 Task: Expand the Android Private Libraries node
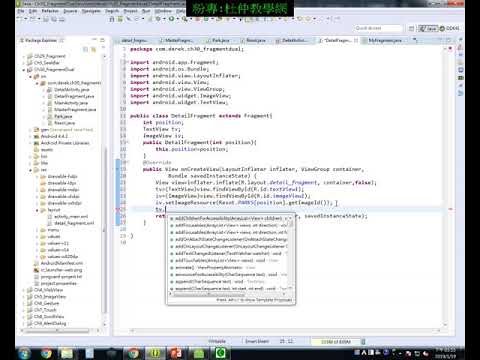[x=31, y=143]
